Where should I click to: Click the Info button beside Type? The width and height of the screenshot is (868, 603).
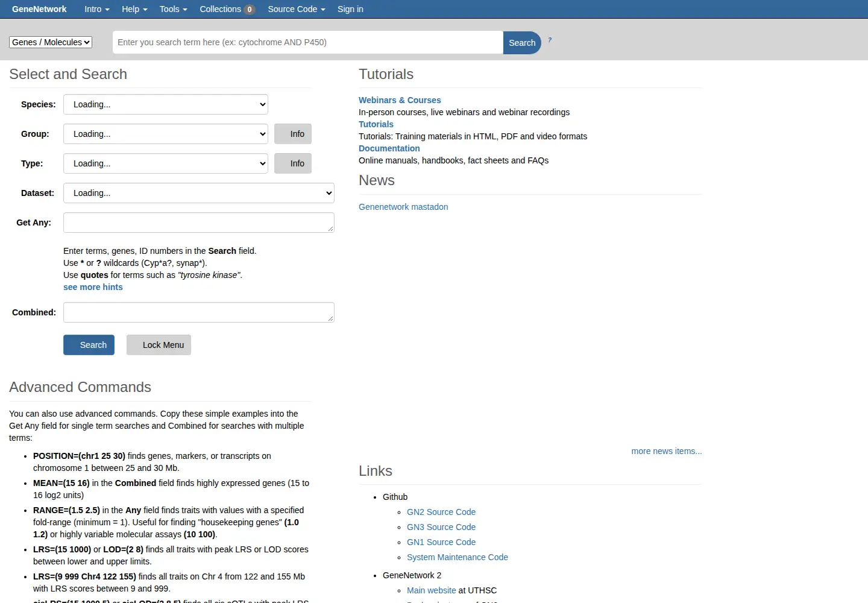[x=293, y=163]
